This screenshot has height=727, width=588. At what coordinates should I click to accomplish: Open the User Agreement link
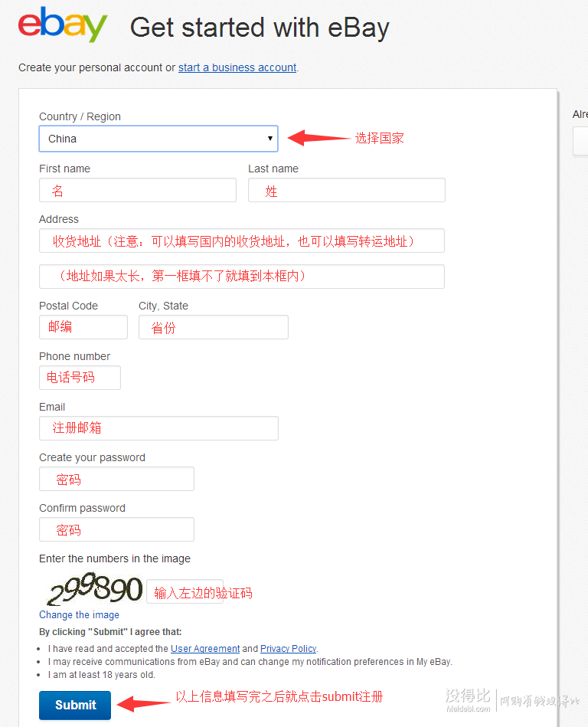[205, 649]
